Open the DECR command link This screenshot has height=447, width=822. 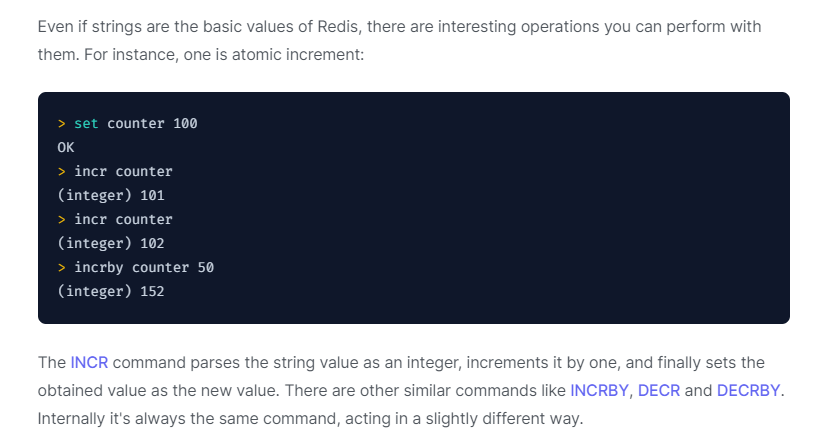(658, 389)
